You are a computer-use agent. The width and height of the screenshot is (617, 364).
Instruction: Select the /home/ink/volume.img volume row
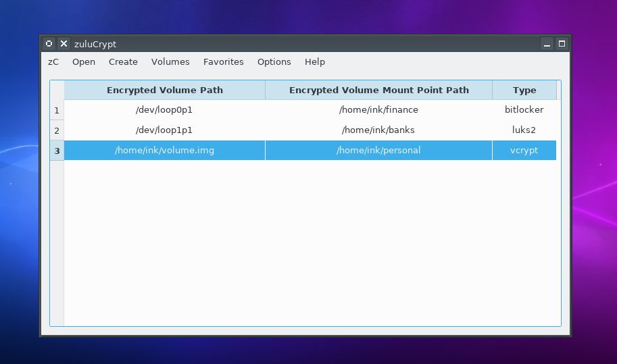pyautogui.click(x=164, y=150)
